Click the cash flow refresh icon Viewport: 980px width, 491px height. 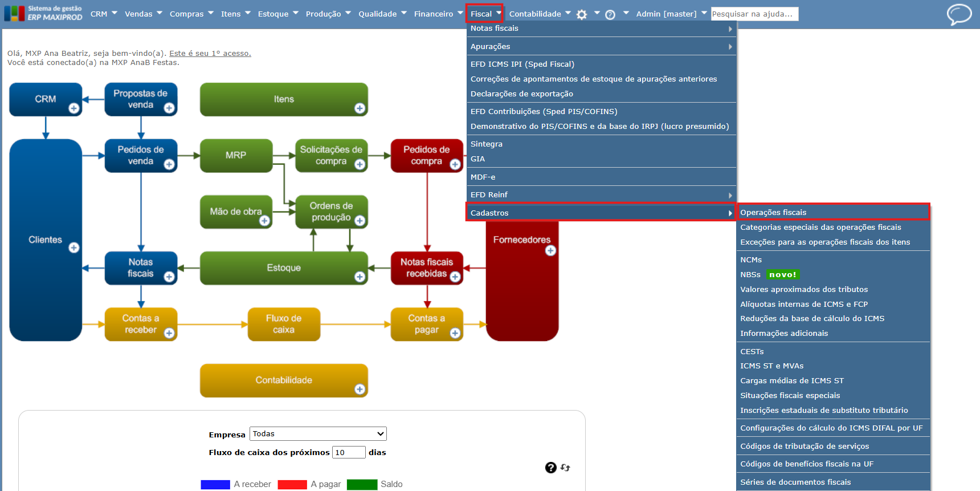pos(565,468)
